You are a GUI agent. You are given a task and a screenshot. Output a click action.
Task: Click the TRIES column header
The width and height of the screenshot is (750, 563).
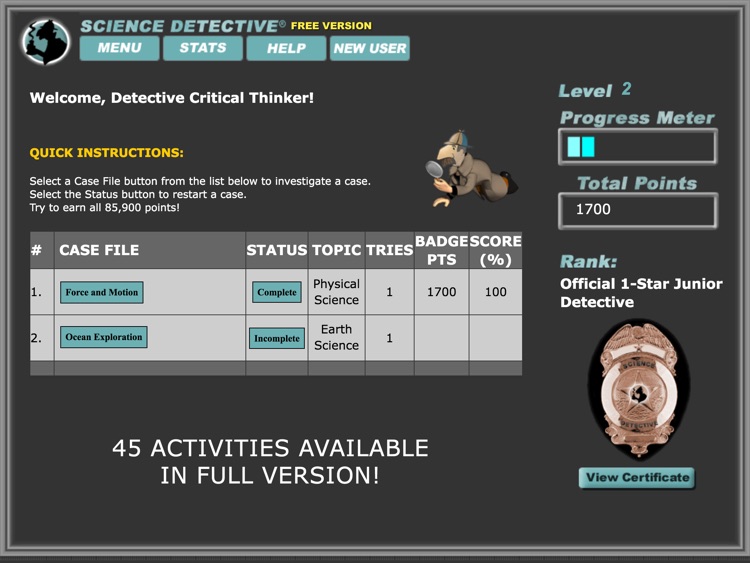(389, 250)
